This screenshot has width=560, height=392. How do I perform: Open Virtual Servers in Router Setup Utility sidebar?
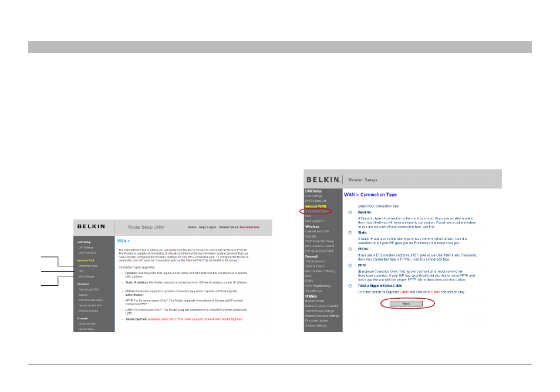(x=87, y=324)
